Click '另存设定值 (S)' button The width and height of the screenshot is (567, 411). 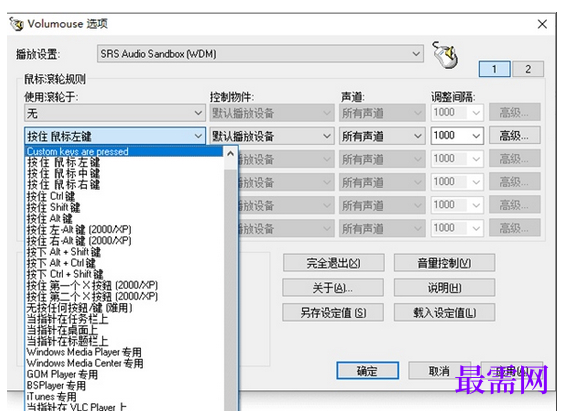[333, 313]
